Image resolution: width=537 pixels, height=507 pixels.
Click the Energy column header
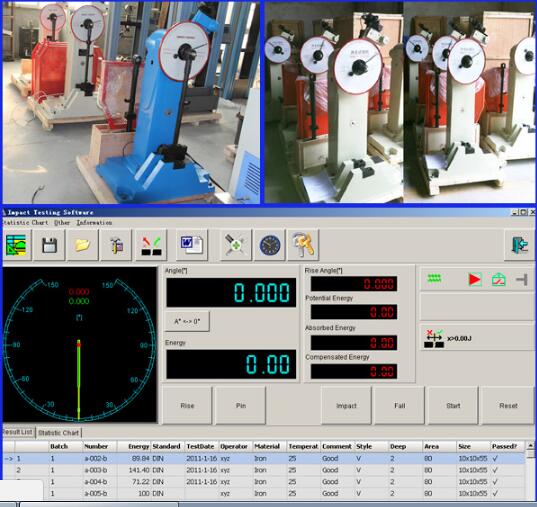tap(134, 446)
